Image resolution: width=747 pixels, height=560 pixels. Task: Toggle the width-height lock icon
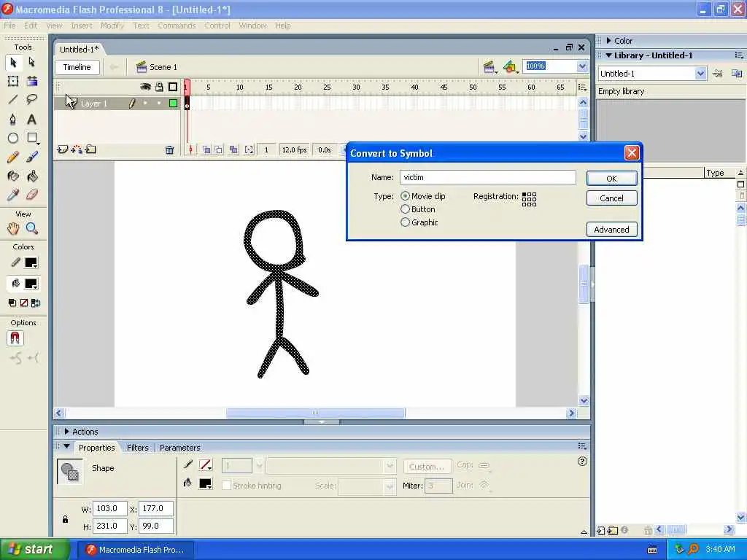[x=65, y=519]
